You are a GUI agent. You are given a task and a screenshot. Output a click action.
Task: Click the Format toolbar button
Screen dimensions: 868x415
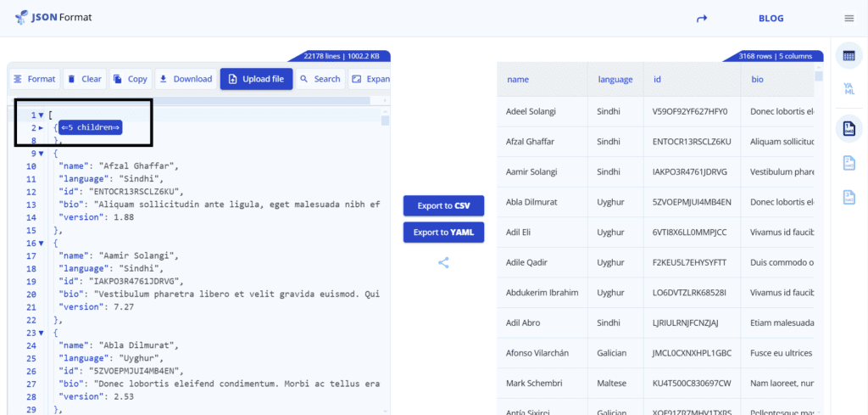[x=35, y=79]
